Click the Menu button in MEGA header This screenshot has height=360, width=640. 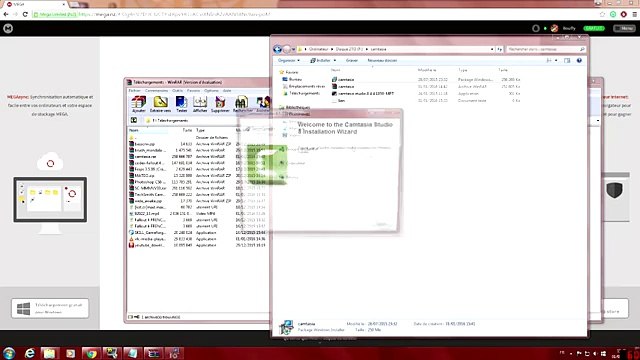624,28
